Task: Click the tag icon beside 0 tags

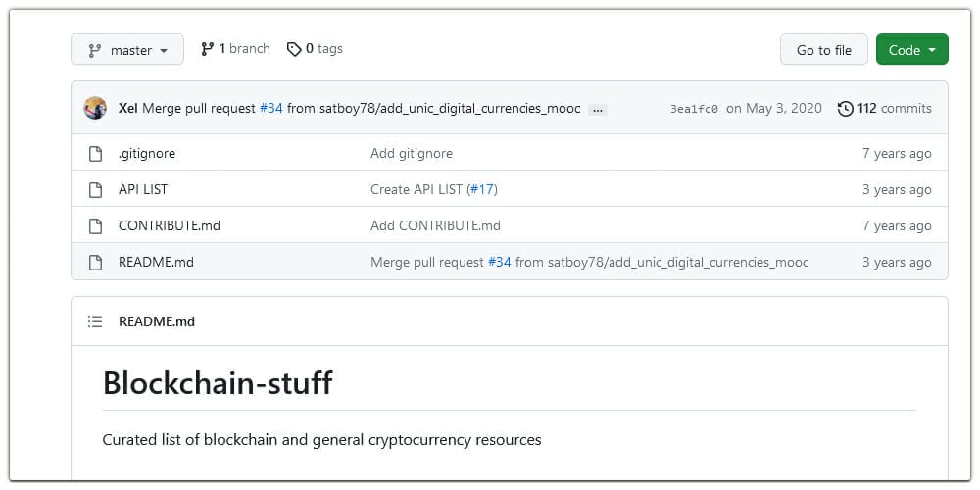Action: coord(294,49)
